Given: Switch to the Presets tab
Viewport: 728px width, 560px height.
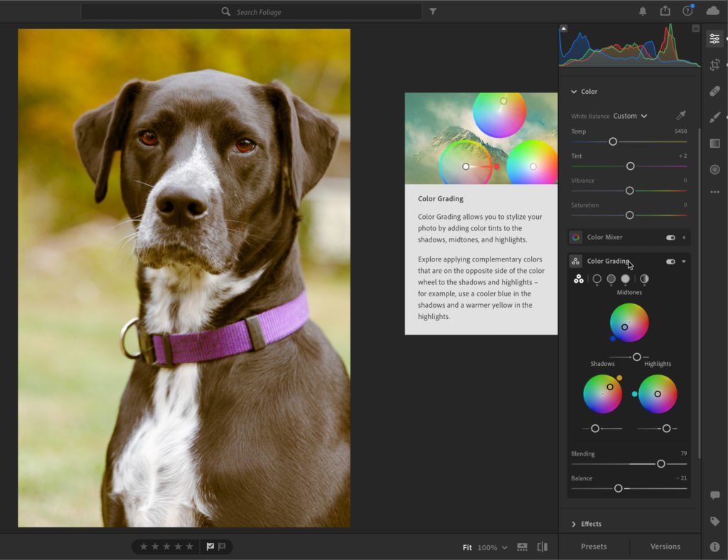Looking at the screenshot, I should point(594,546).
